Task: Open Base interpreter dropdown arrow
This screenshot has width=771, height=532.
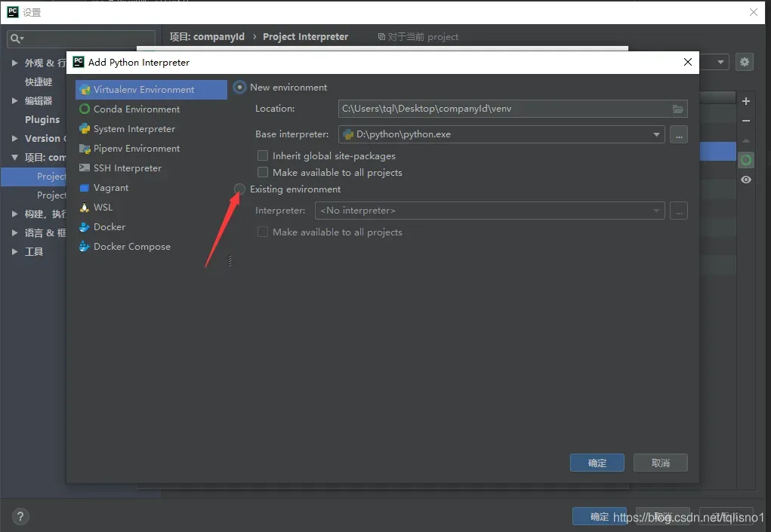Action: coord(656,134)
